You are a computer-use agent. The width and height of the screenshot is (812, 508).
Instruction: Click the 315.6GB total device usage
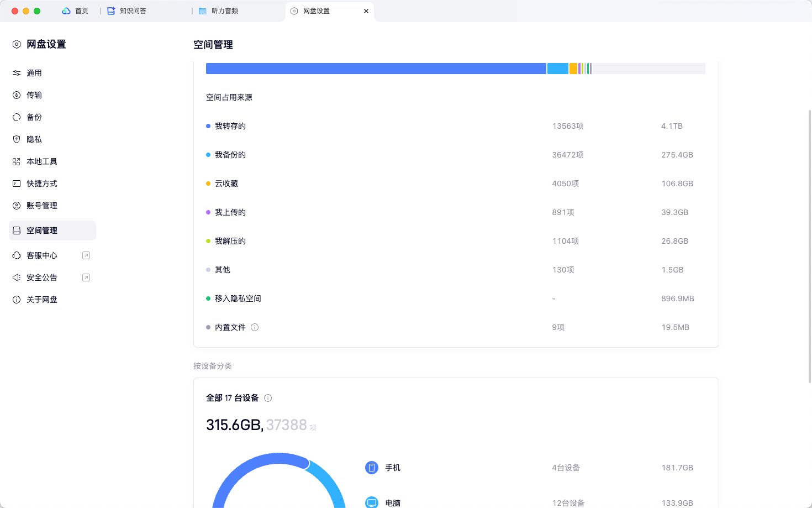[x=234, y=425]
